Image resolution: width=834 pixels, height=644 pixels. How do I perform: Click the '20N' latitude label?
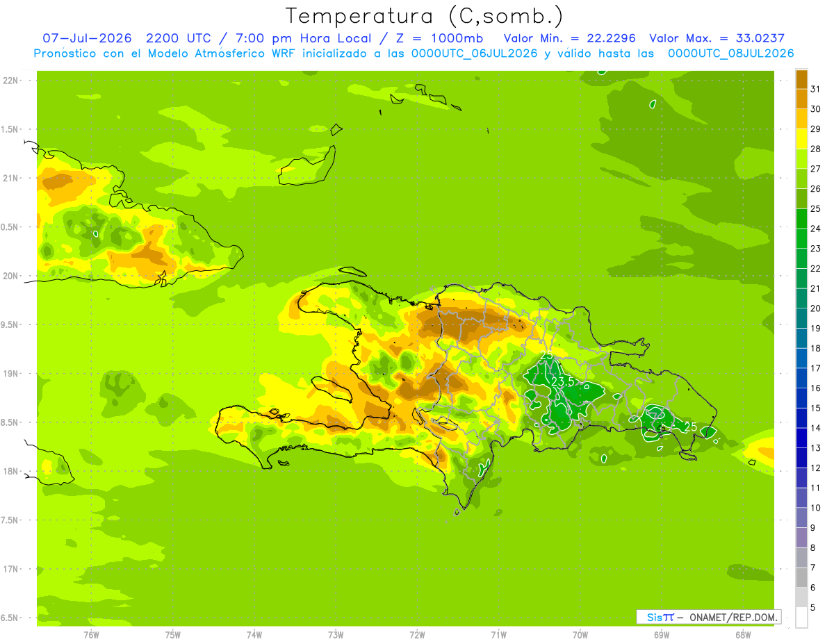pos(10,276)
